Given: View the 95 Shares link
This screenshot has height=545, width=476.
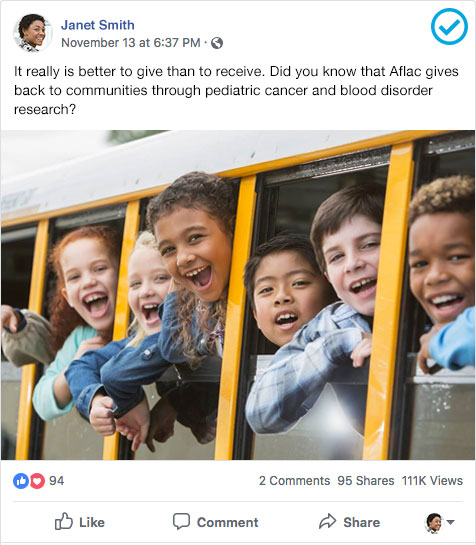Looking at the screenshot, I should (x=365, y=481).
